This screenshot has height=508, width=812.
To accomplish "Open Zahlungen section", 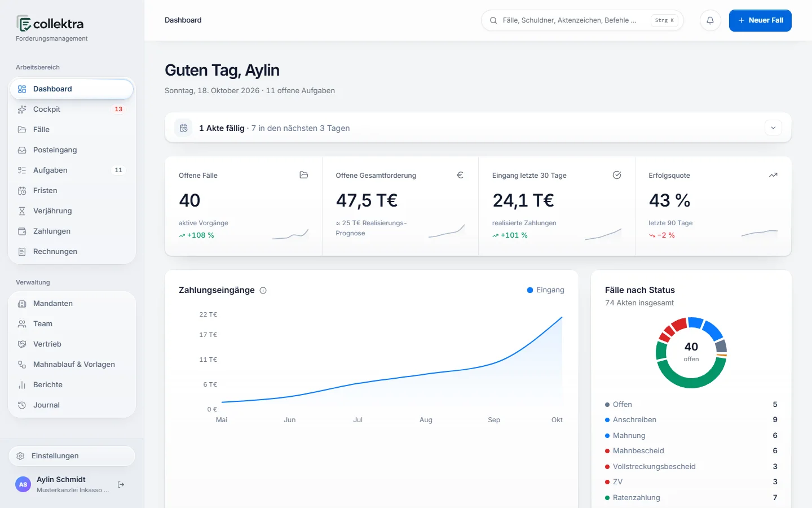I will (x=72, y=231).
